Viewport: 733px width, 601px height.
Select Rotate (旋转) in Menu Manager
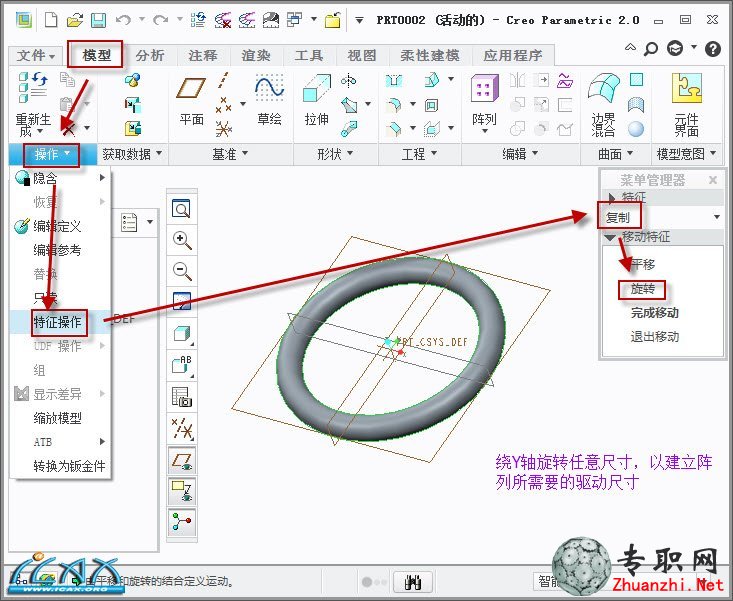(x=642, y=289)
